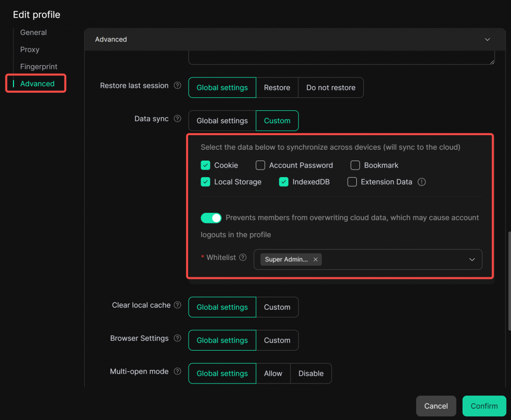
Task: Click help icon beside Restore last session
Action: pos(177,86)
